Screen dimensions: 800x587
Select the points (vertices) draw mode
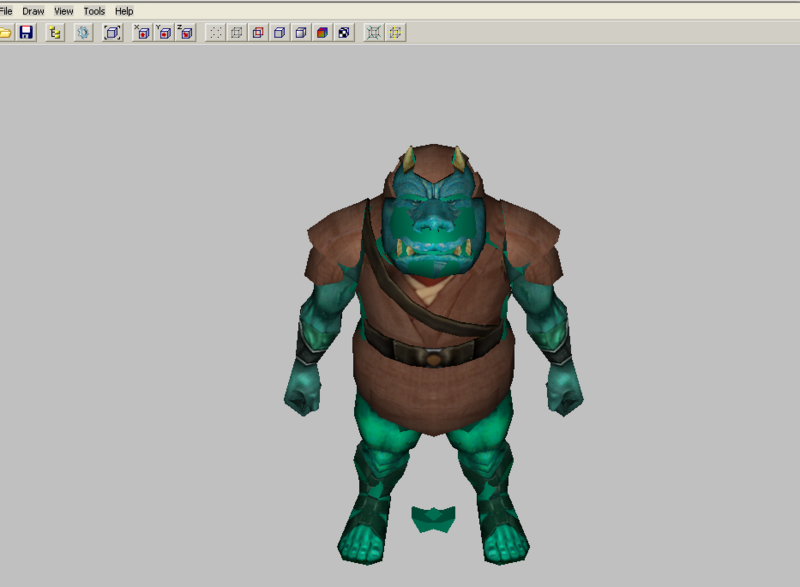[215, 33]
